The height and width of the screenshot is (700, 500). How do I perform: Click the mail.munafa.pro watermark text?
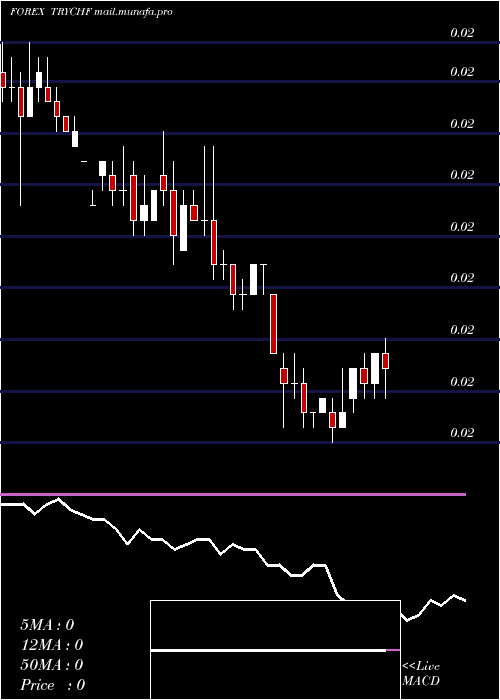tap(134, 12)
